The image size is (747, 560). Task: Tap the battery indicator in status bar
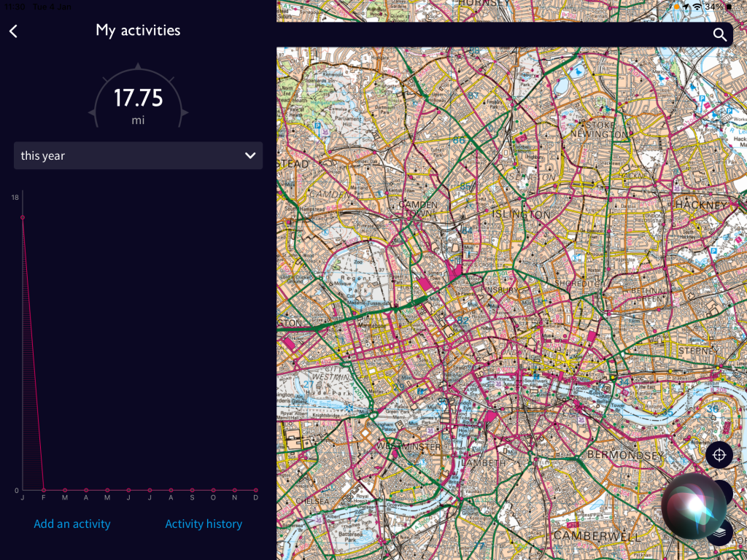coord(728,7)
